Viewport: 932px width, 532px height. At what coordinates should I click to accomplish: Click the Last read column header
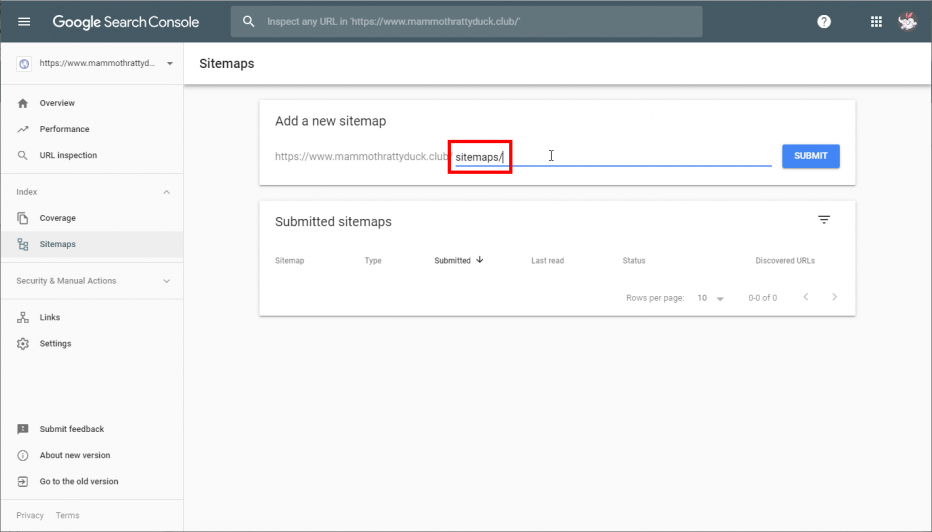[547, 260]
